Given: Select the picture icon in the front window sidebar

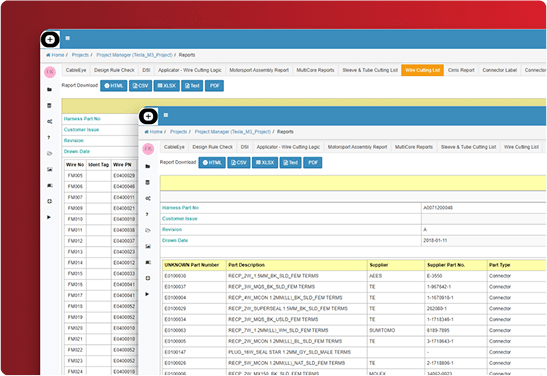Looking at the screenshot, I should [x=148, y=246].
